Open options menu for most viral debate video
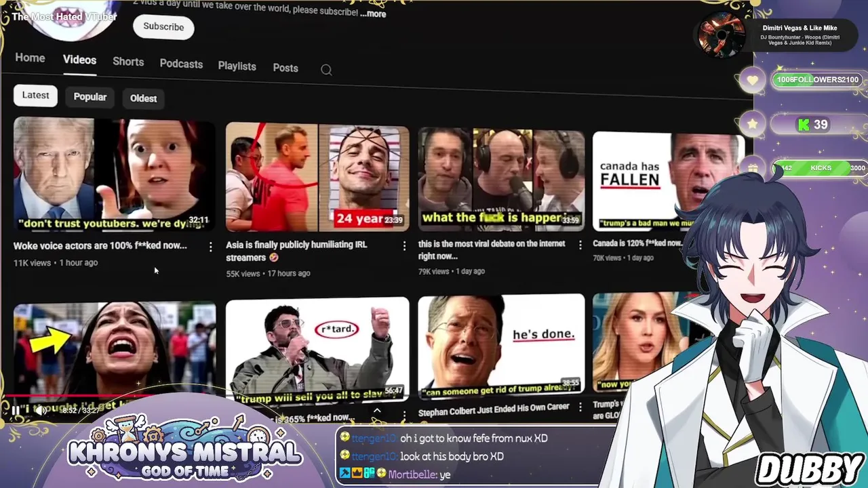 coord(580,245)
